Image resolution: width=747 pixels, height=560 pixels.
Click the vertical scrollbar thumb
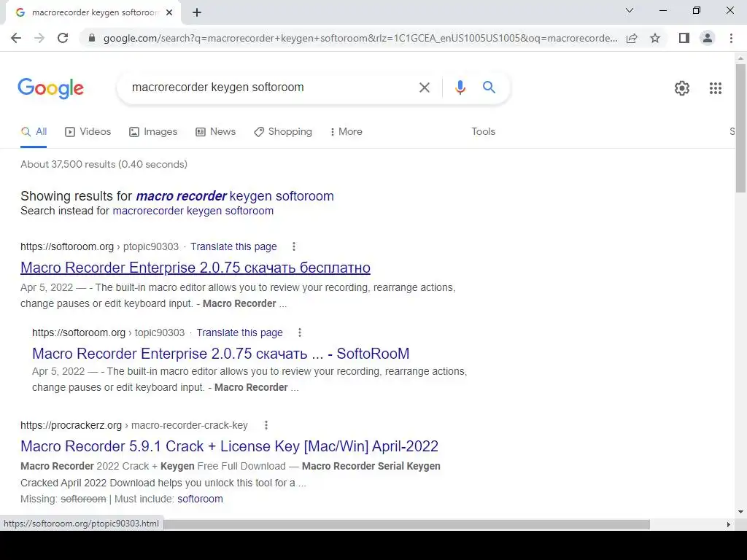[740, 128]
